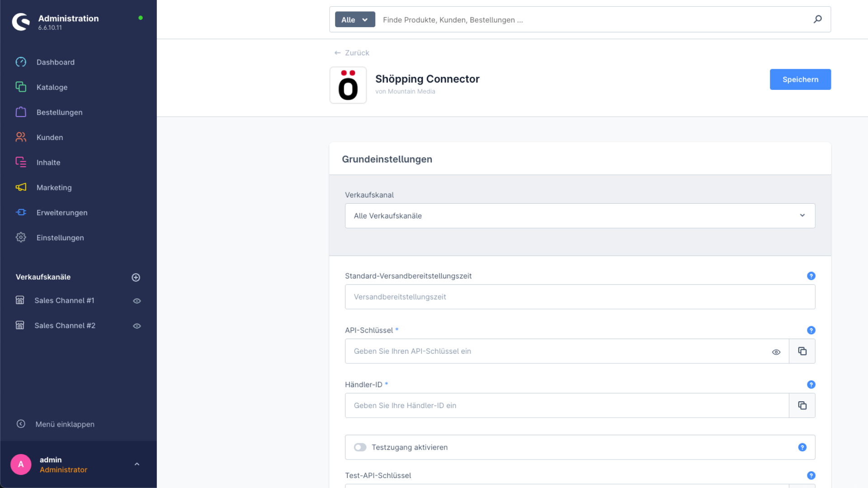The width and height of the screenshot is (868, 488).
Task: Follow the Zurück back link
Action: tap(352, 53)
